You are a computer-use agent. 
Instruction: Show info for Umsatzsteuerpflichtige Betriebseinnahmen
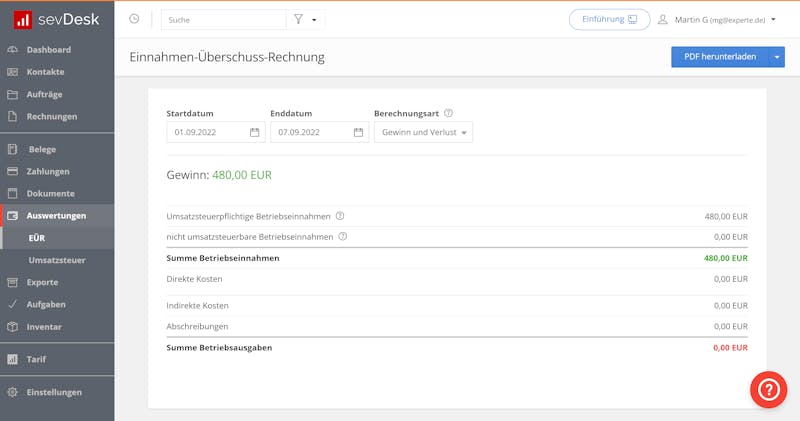[340, 216]
